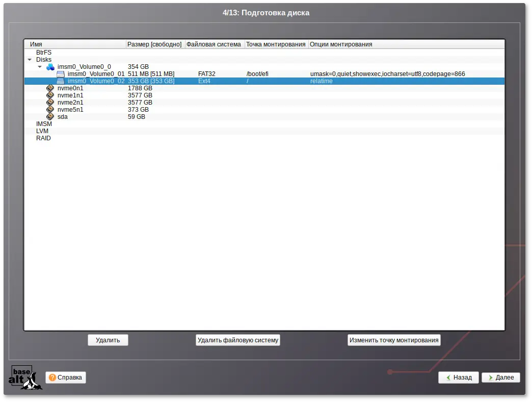
Task: Click the FAT32 filesystem cell
Action: pyautogui.click(x=206, y=74)
